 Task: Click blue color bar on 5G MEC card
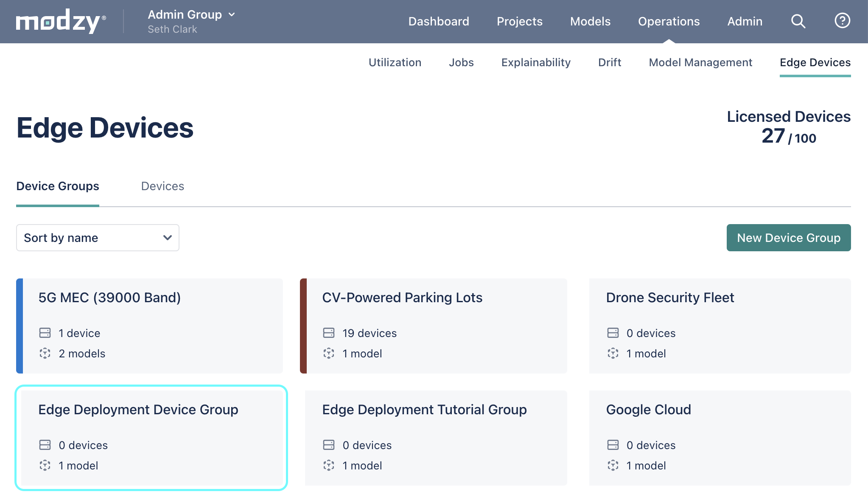point(20,326)
